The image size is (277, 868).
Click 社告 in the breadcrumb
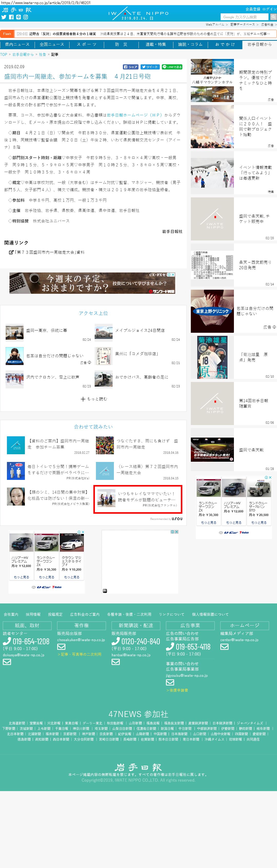tap(43, 54)
